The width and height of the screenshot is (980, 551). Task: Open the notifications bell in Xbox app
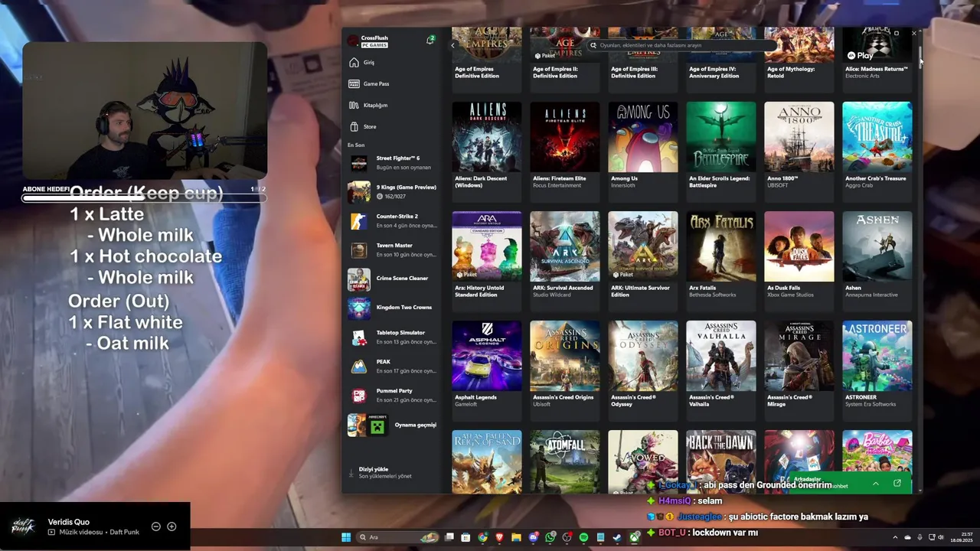pos(430,40)
